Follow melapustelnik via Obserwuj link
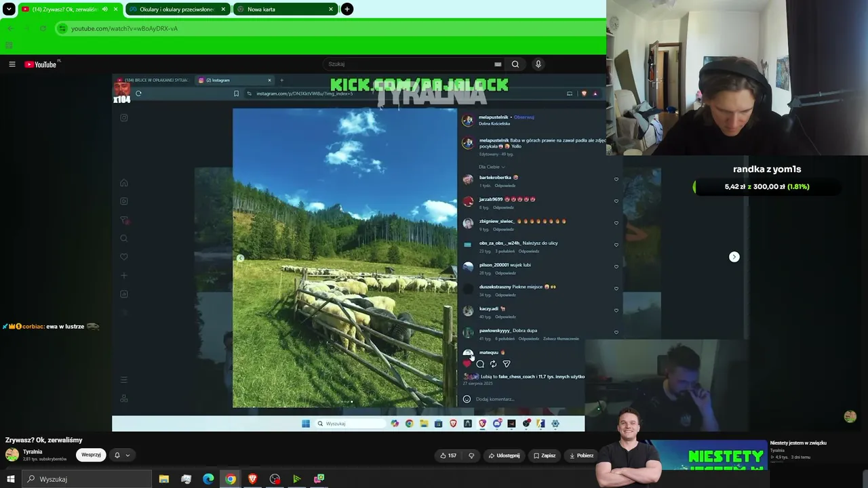The height and width of the screenshot is (488, 868). [524, 117]
